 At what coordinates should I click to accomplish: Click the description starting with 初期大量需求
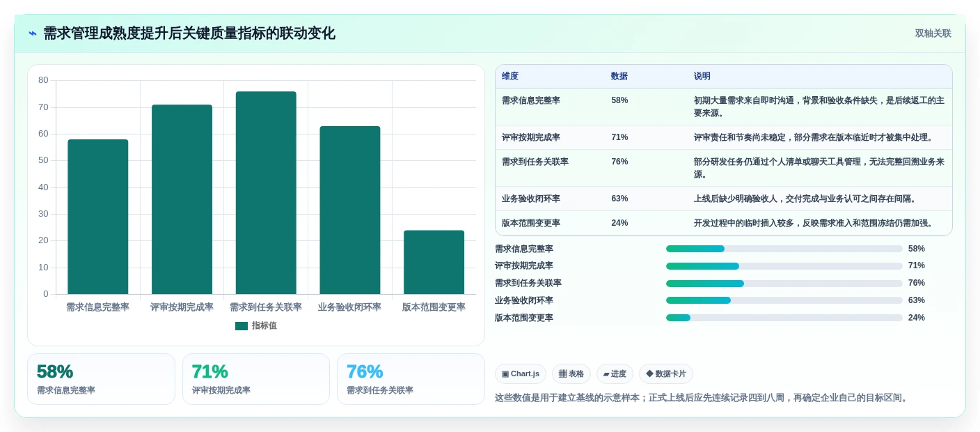click(819, 107)
